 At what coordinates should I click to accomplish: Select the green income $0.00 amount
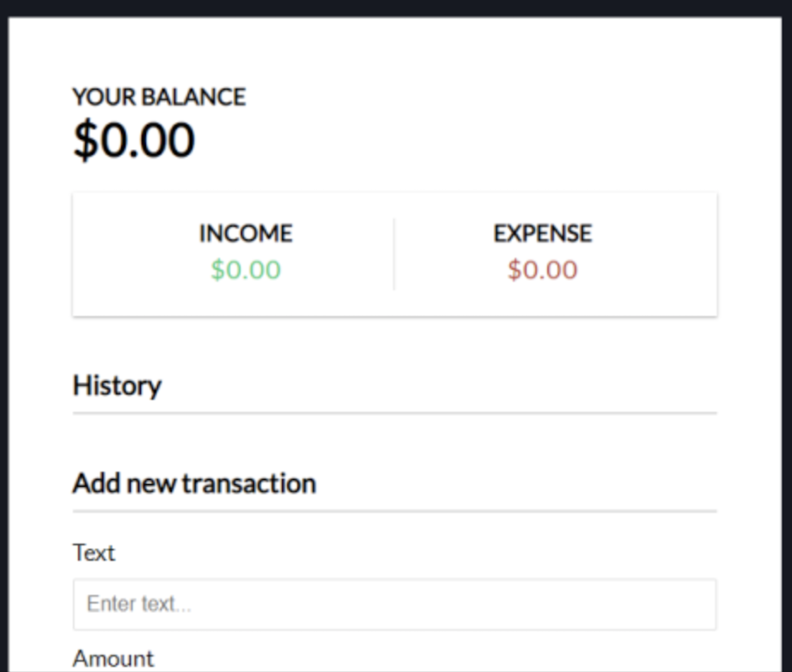point(246,270)
